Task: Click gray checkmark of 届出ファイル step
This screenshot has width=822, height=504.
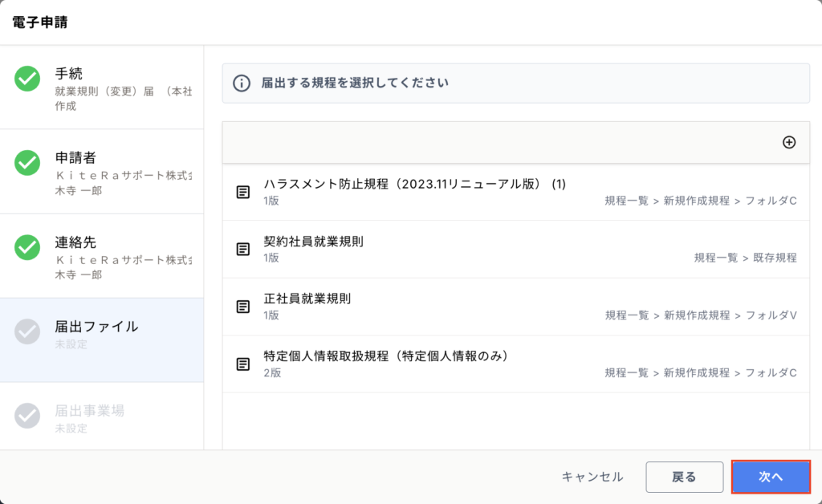Action: 27,331
